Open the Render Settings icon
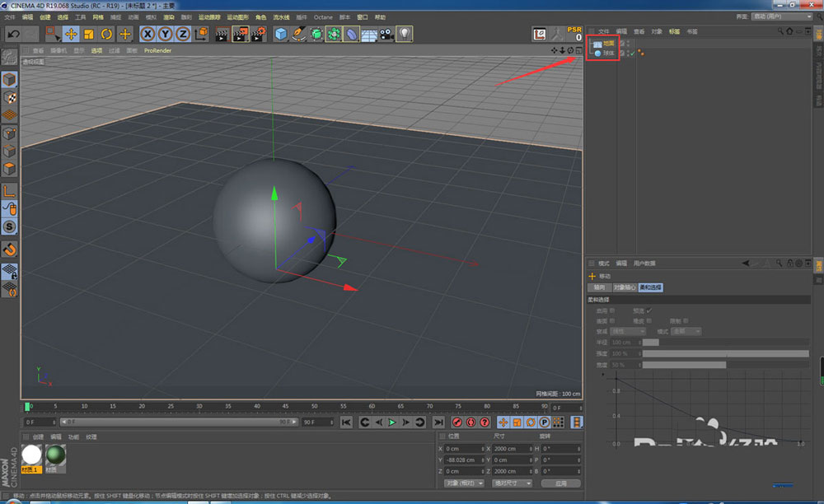The image size is (824, 504). [x=257, y=33]
